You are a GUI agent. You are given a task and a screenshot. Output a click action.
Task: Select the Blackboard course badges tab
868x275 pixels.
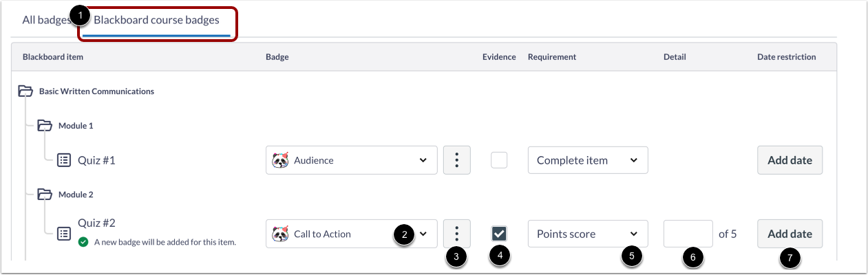[156, 20]
